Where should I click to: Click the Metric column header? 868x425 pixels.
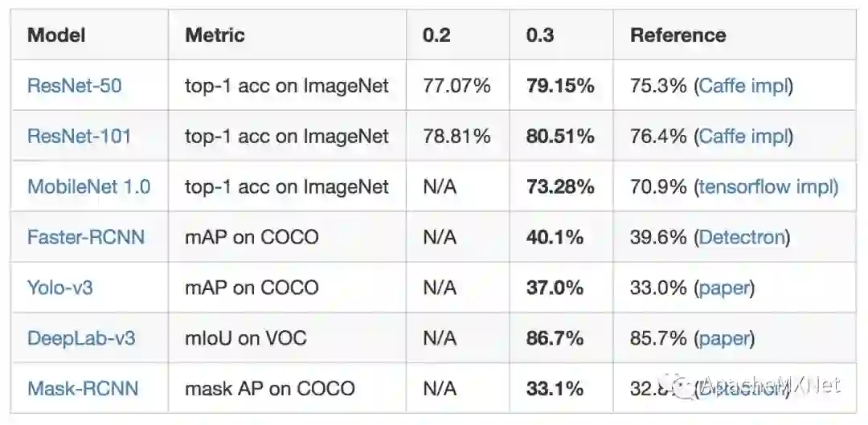(215, 35)
